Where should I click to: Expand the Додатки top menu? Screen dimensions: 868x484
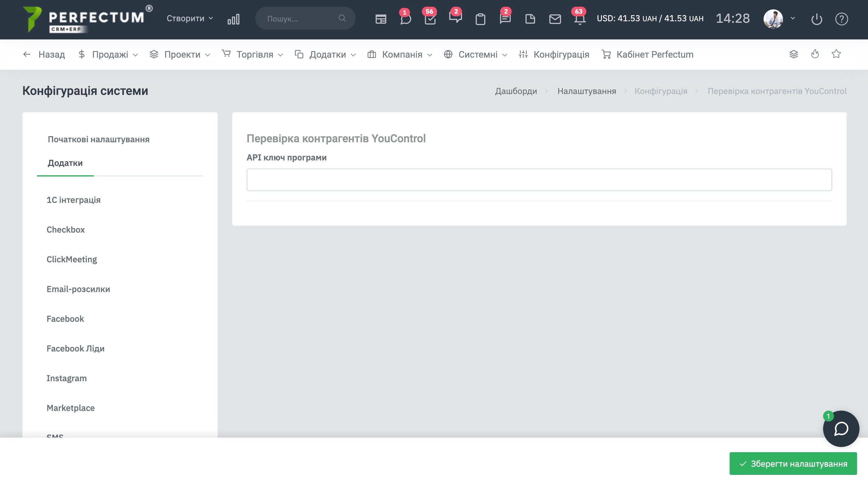(325, 55)
